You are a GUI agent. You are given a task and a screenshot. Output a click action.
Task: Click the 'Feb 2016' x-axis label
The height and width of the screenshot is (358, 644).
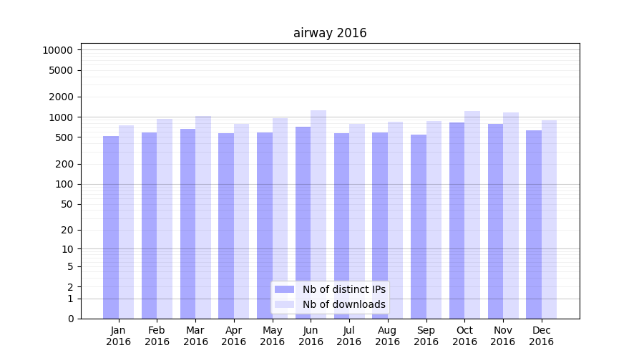point(157,336)
